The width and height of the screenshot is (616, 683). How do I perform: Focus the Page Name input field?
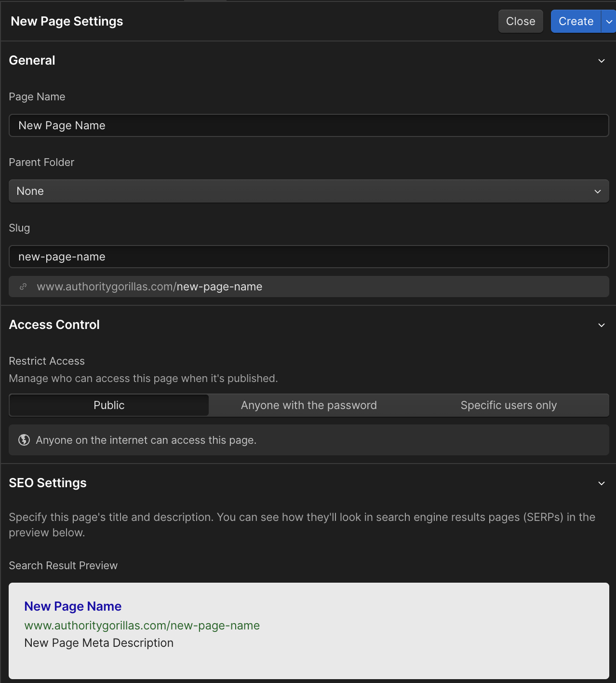click(x=309, y=125)
